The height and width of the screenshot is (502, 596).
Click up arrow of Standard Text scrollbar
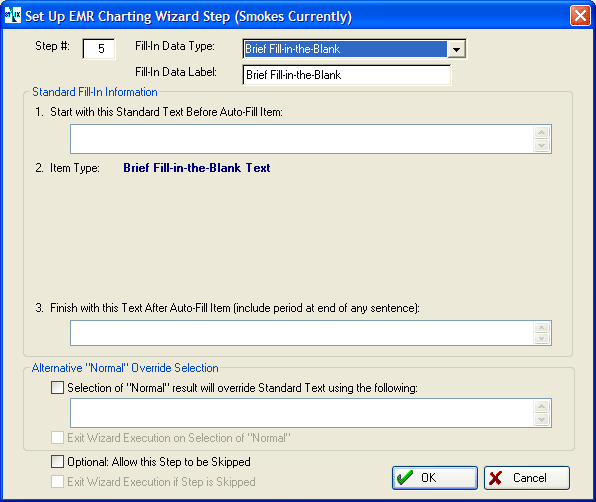pos(542,132)
